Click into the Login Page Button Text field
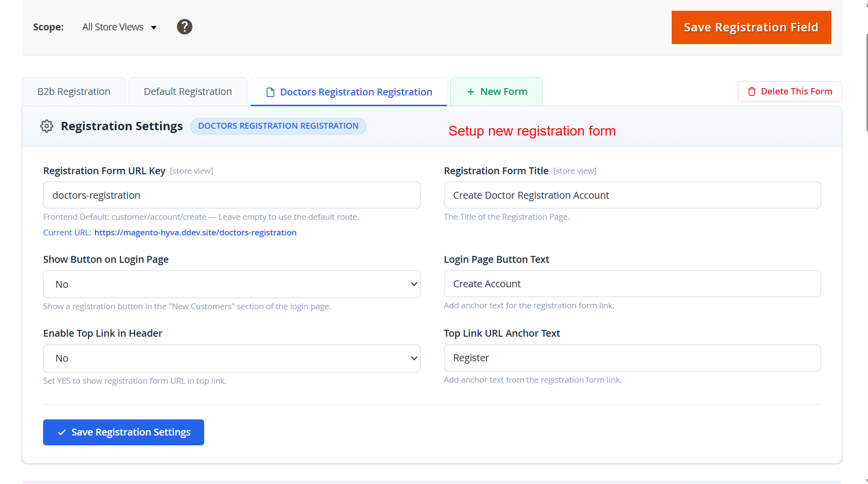Screen dimensions: 868x484 [632, 284]
